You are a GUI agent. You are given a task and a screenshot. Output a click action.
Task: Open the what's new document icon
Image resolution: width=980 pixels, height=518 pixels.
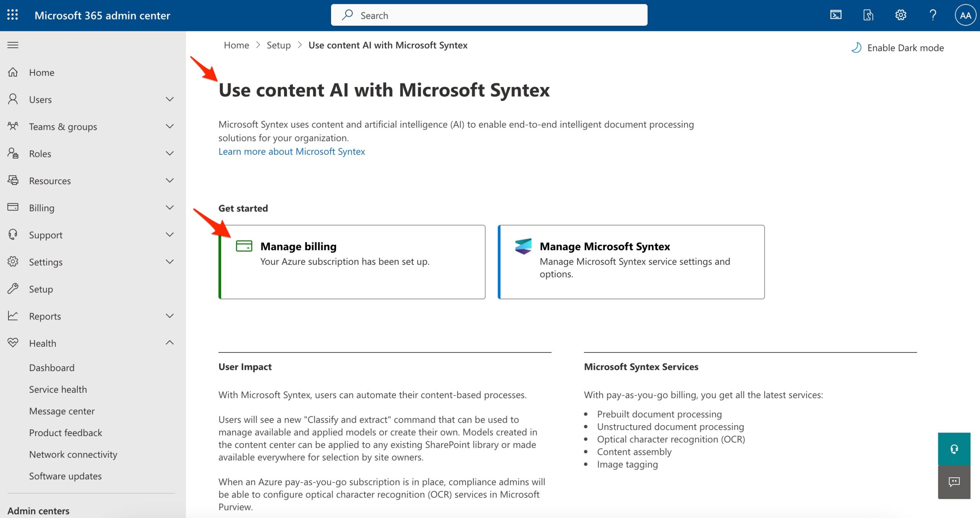868,15
